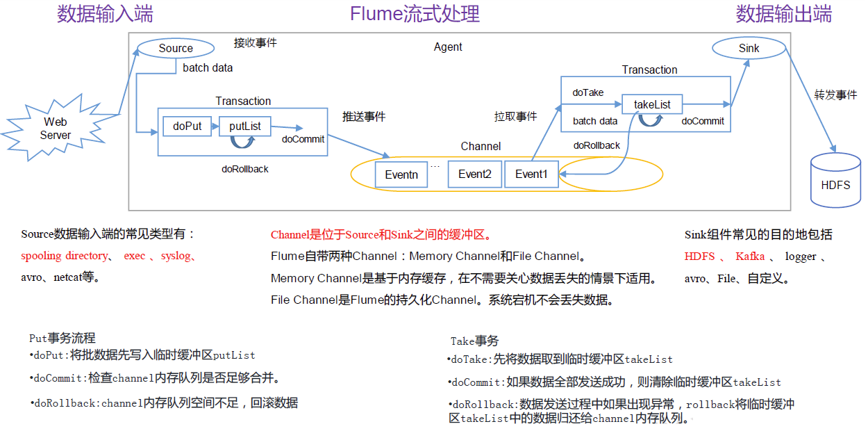
Task: Click "batch data" label under doTake
Action: tap(595, 121)
